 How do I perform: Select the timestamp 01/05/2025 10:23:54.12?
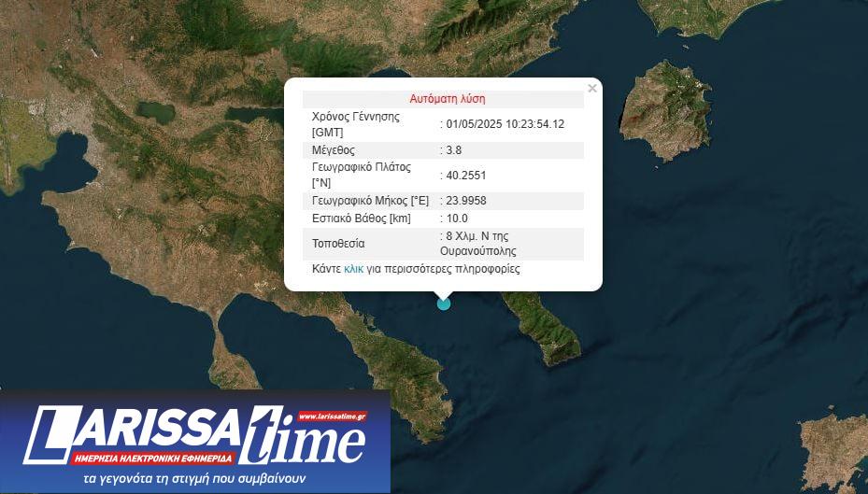point(505,124)
